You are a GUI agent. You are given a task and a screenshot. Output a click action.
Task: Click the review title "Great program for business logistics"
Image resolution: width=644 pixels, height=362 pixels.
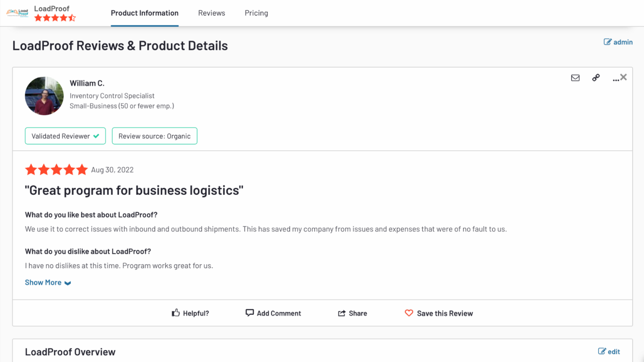[x=134, y=190]
